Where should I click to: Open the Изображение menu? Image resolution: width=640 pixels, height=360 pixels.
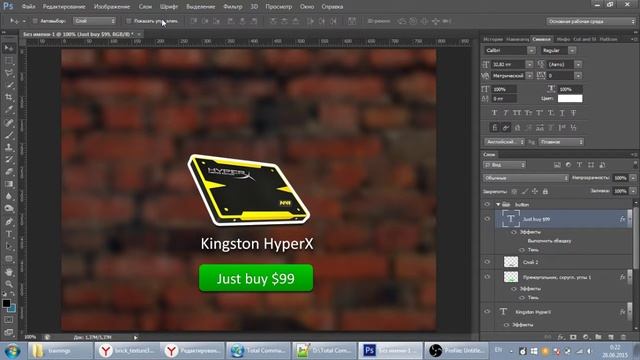click(x=112, y=7)
